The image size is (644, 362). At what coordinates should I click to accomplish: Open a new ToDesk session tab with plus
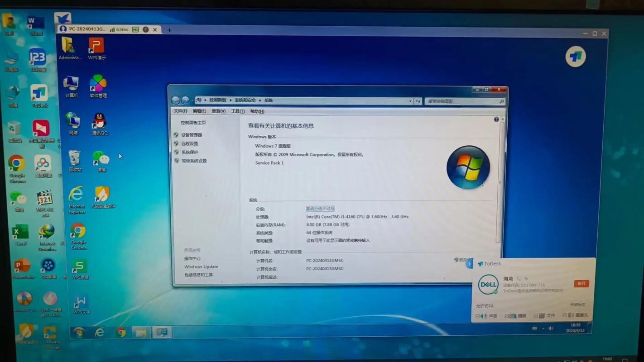coord(169,30)
